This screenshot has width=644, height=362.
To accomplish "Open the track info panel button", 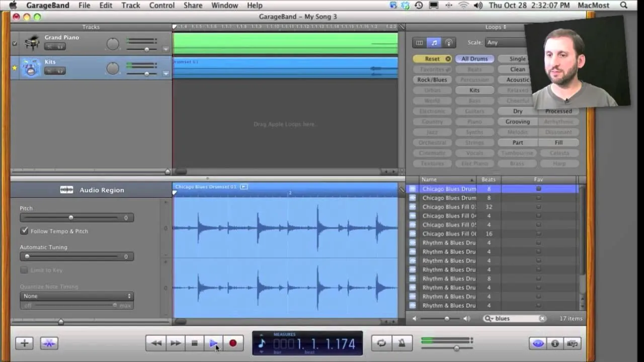I will click(x=555, y=343).
